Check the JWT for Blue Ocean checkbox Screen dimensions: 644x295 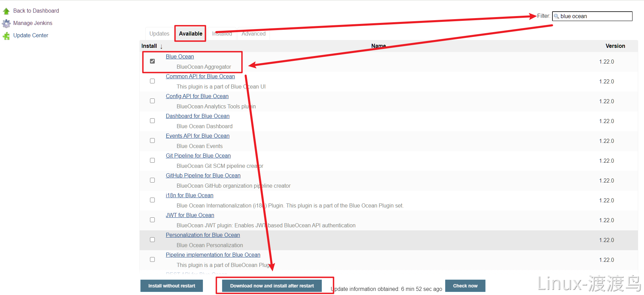click(152, 220)
